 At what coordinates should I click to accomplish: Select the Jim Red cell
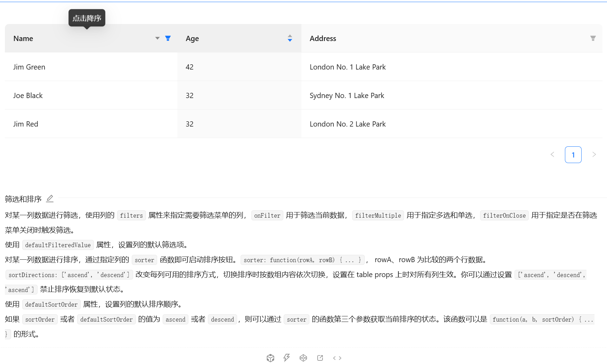(x=91, y=124)
